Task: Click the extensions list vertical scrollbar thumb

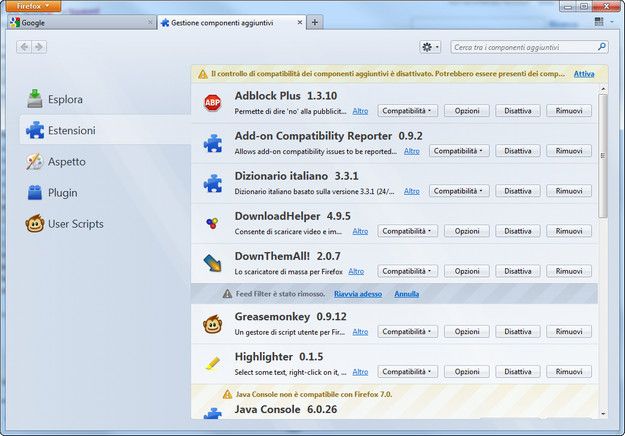Action: [x=603, y=156]
